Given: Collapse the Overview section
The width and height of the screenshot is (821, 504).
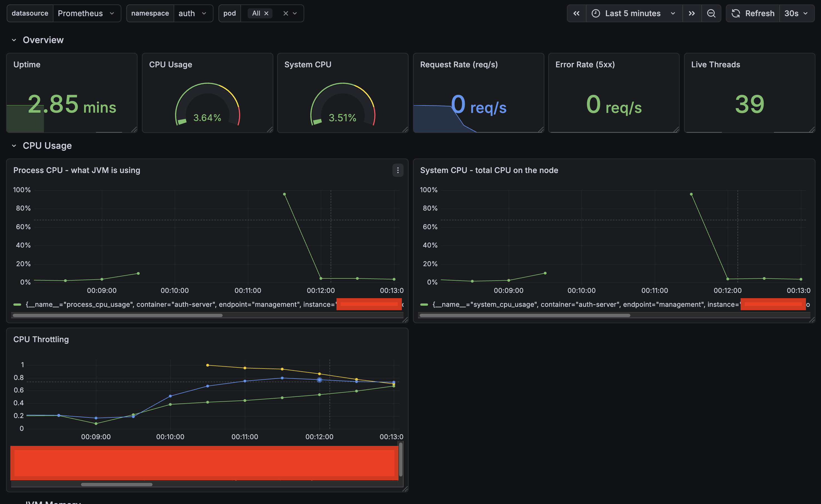Looking at the screenshot, I should [x=14, y=40].
